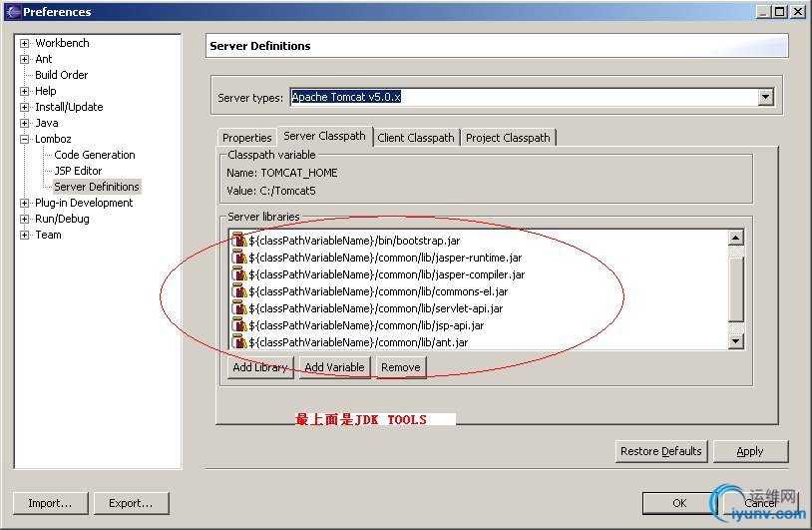The width and height of the screenshot is (812, 530).
Task: Collapse the Lomboz tree node
Action: pyautogui.click(x=24, y=139)
